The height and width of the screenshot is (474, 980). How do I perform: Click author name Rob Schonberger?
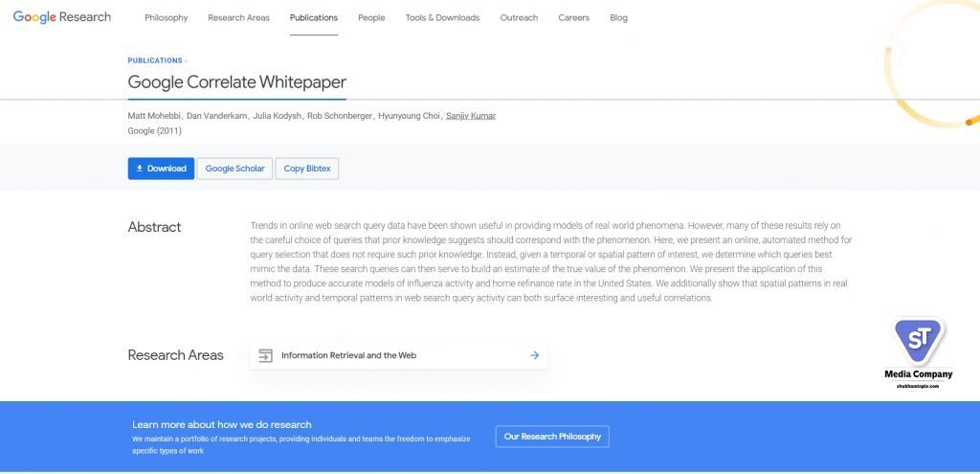340,116
